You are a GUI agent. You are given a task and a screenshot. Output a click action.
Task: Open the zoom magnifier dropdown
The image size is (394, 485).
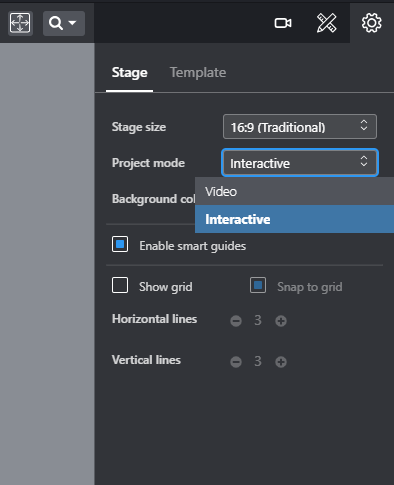(64, 23)
